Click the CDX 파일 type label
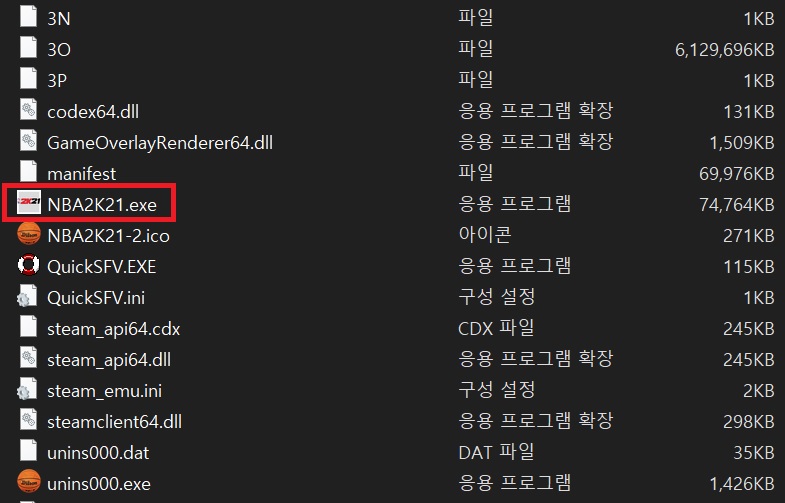 tap(496, 328)
